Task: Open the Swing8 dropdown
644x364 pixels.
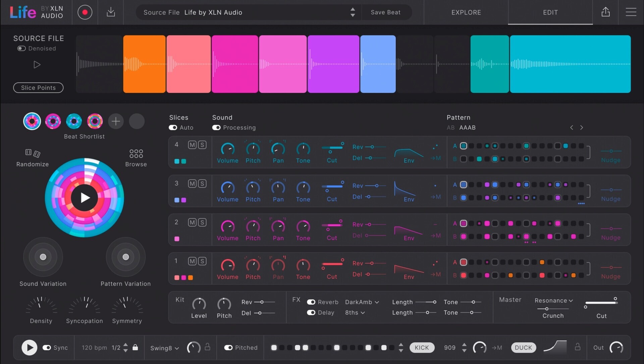Action: click(164, 348)
